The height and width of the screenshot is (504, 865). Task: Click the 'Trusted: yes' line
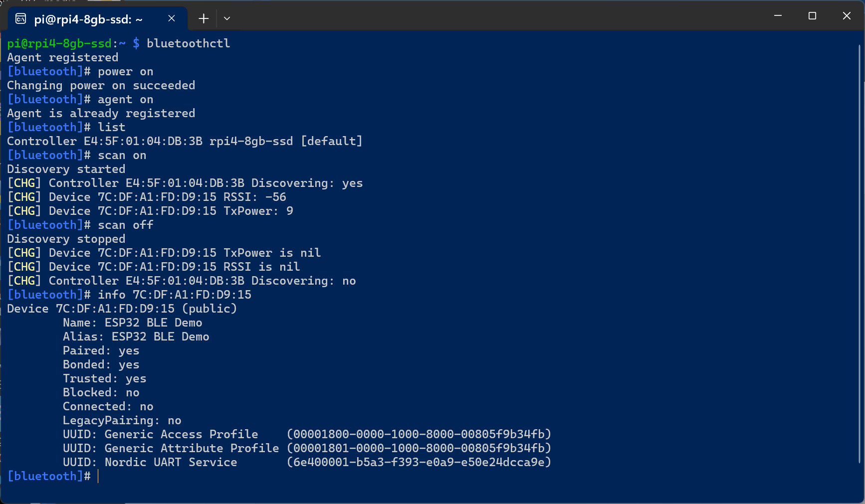tap(105, 378)
